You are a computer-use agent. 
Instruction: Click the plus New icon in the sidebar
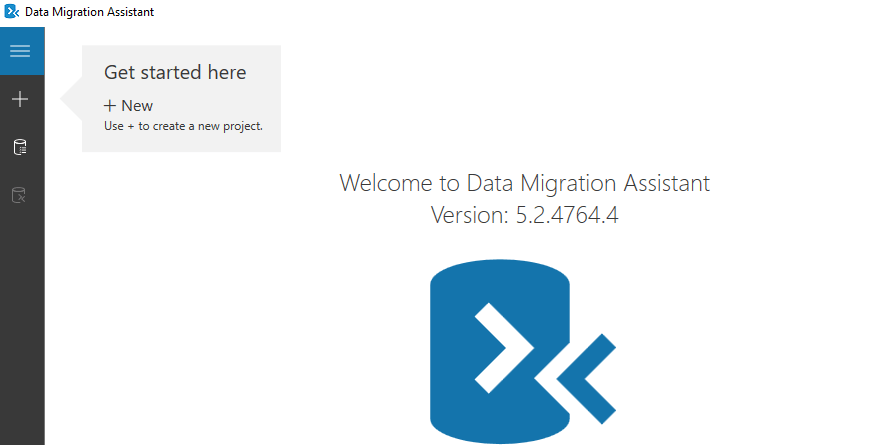click(x=21, y=99)
